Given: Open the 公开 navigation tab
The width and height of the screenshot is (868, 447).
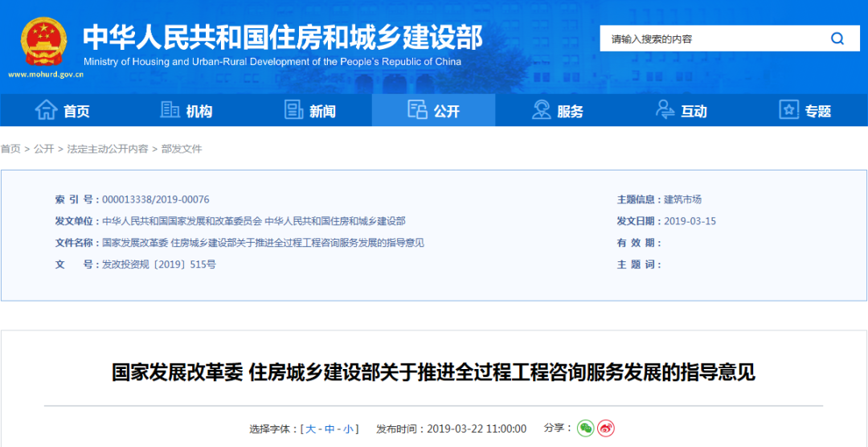Looking at the screenshot, I should 433,110.
